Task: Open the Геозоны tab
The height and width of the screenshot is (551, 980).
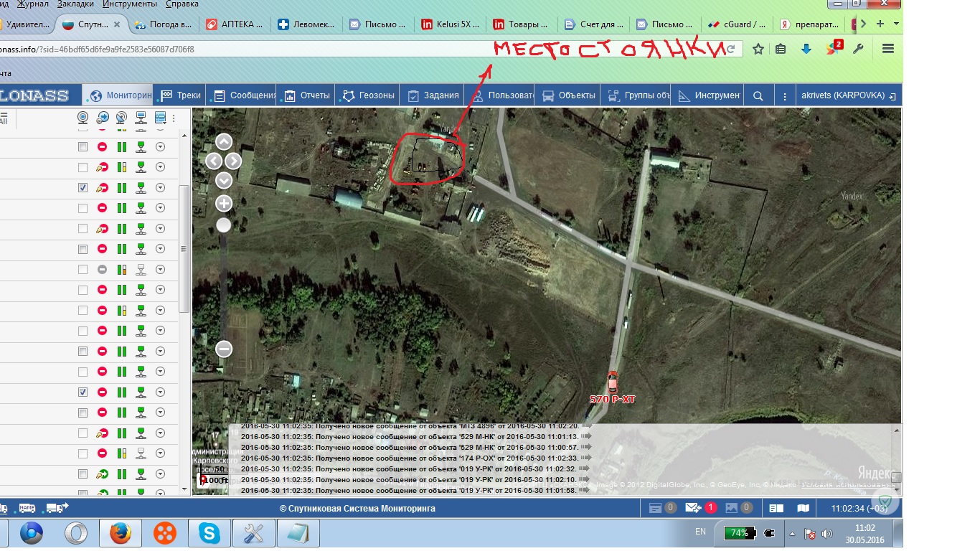Action: tap(368, 95)
